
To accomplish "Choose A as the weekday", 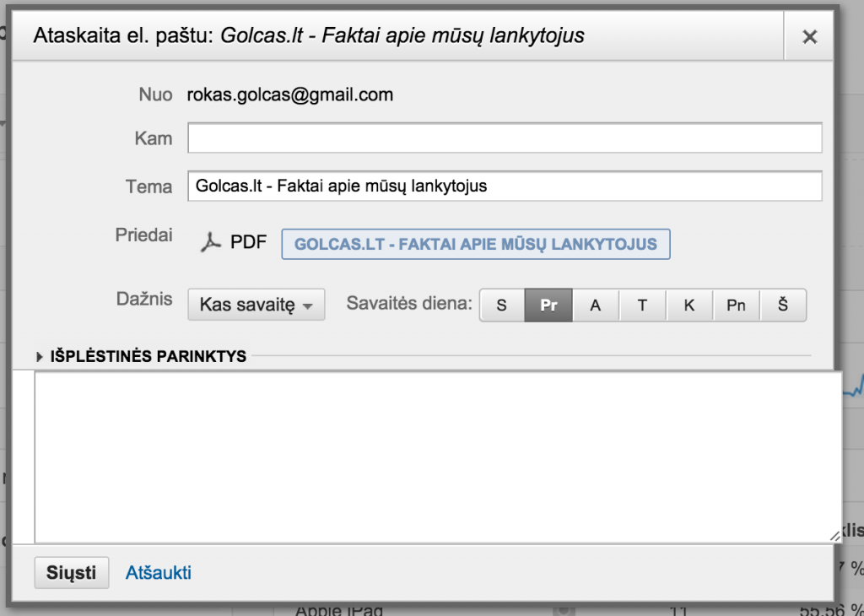I will pos(596,305).
